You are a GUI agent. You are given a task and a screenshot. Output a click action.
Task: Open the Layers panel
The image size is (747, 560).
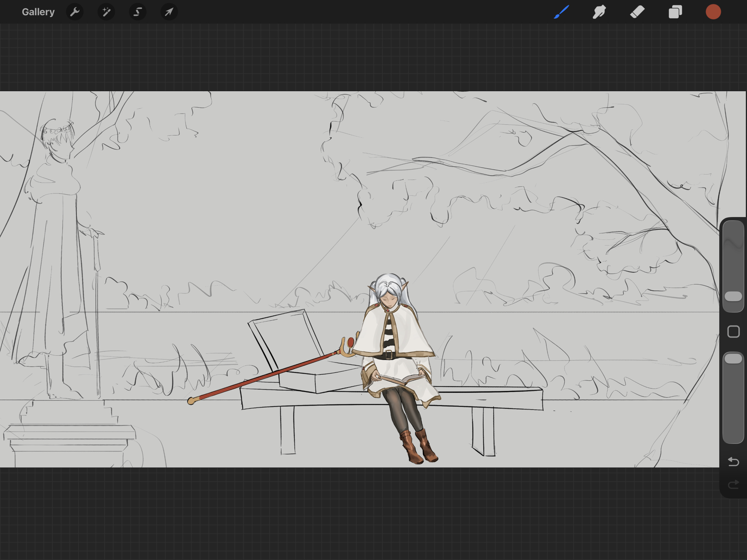pos(675,12)
